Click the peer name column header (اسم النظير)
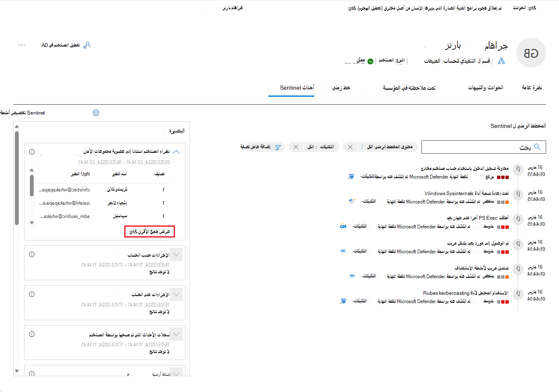559x392 pixels. pyautogui.click(x=120, y=174)
